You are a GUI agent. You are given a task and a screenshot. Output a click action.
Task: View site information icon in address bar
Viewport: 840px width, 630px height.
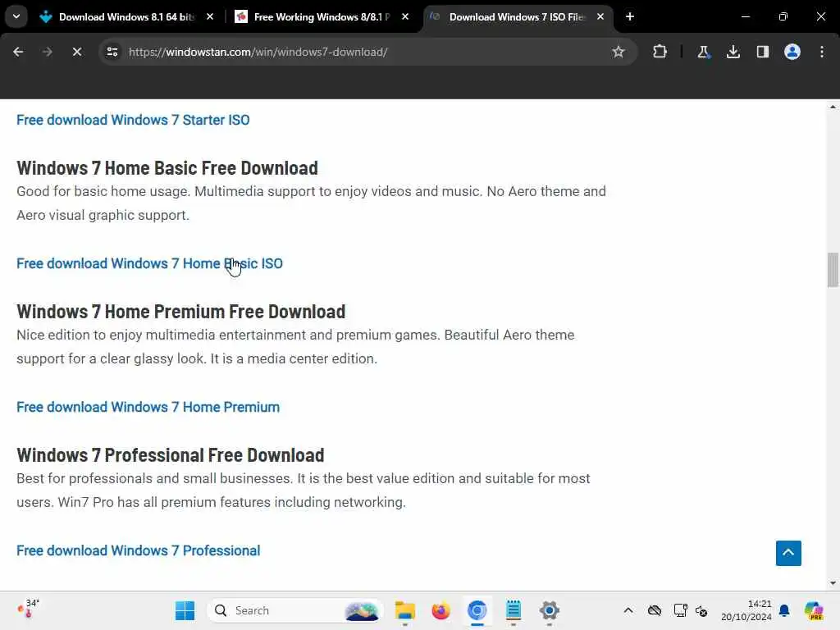(x=112, y=52)
